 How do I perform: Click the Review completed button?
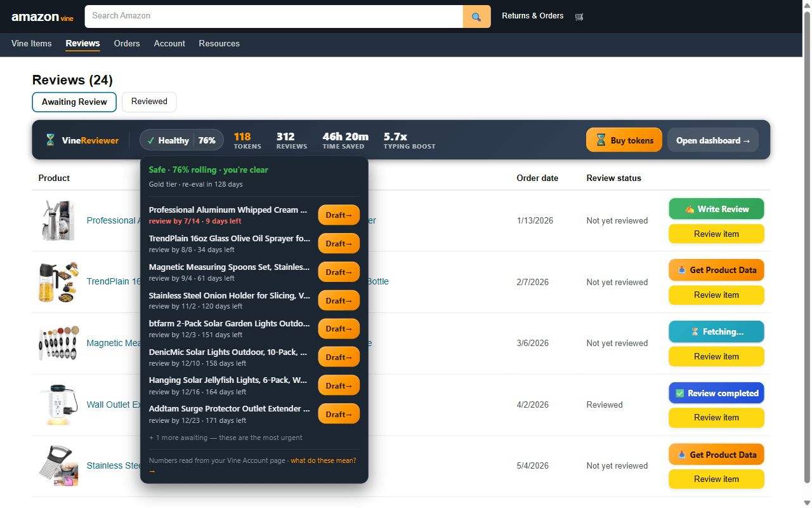(716, 393)
